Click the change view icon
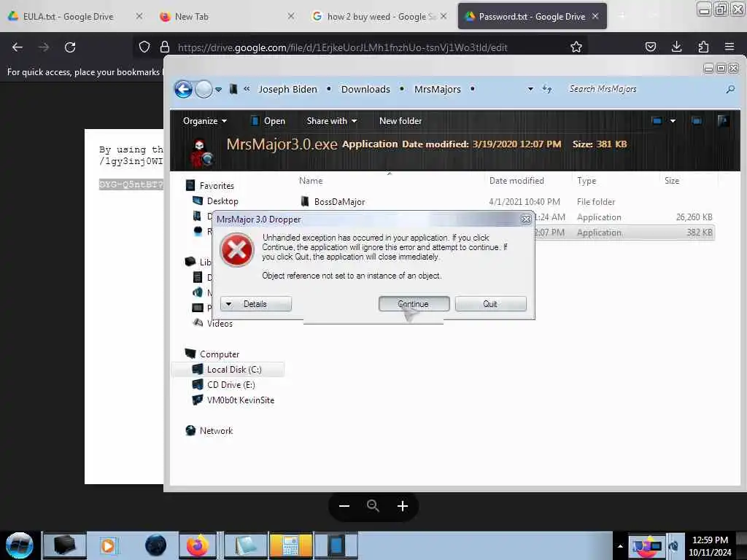Viewport: 747px width, 560px height. pos(657,121)
